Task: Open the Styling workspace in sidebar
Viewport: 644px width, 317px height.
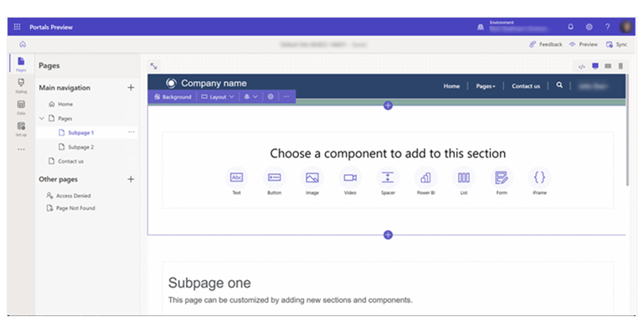Action: pyautogui.click(x=21, y=85)
